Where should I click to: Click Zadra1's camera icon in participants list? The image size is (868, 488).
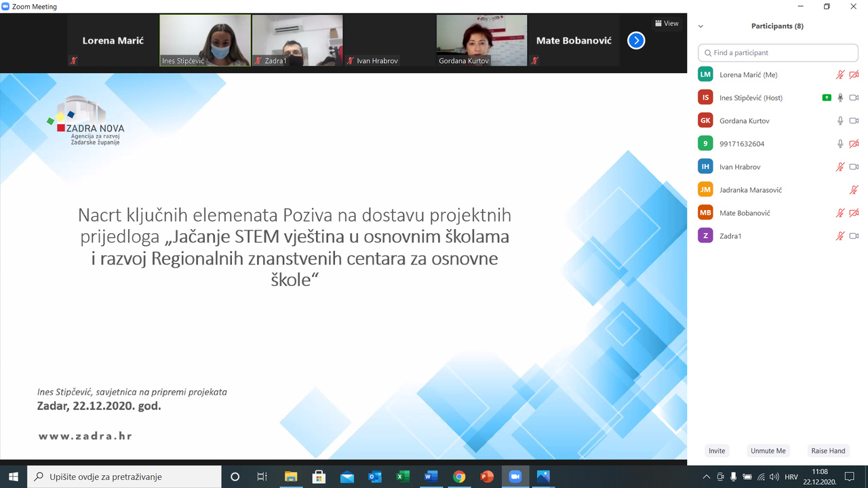pos(854,236)
